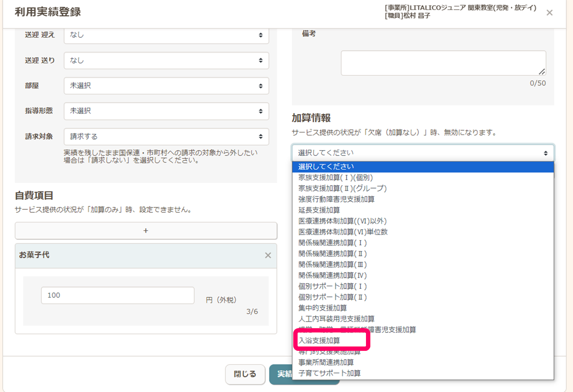This screenshot has width=573, height=392.
Task: Choose 個別サポート加算(Ⅰ) option
Action: click(332, 286)
